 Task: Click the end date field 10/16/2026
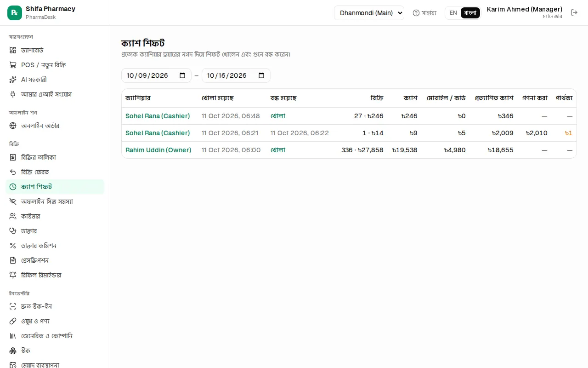click(x=236, y=75)
